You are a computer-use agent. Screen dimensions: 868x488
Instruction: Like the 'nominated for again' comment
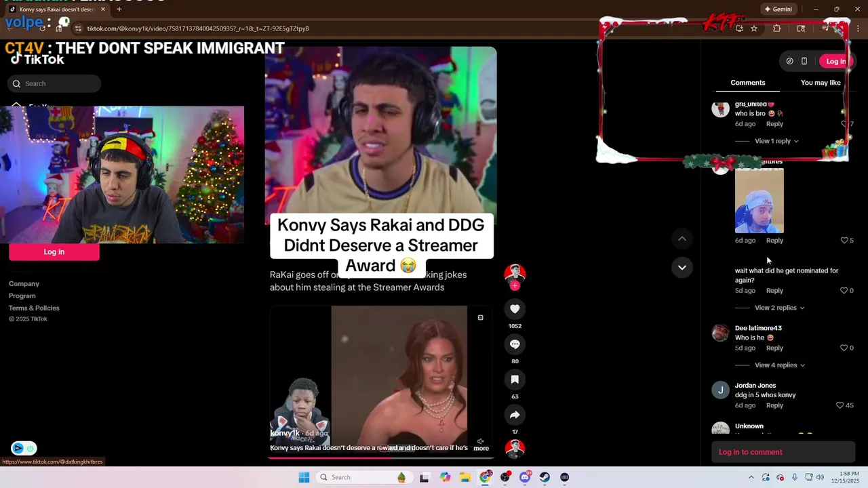coord(844,291)
